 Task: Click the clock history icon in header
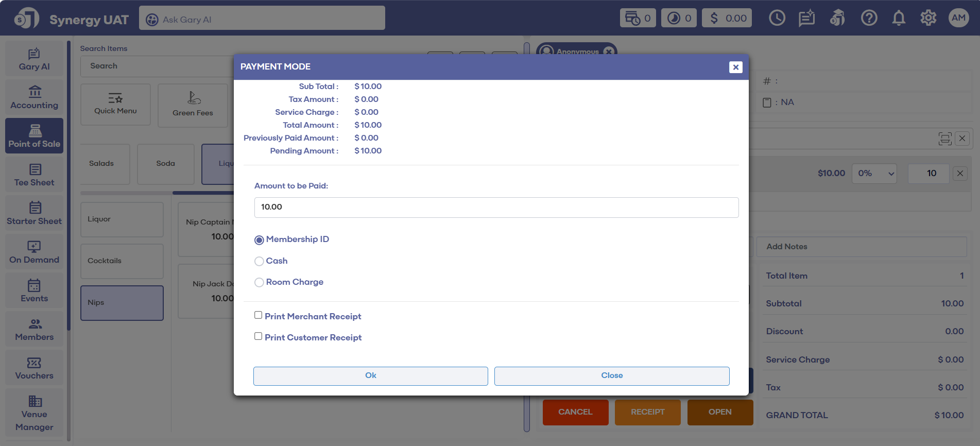(777, 18)
